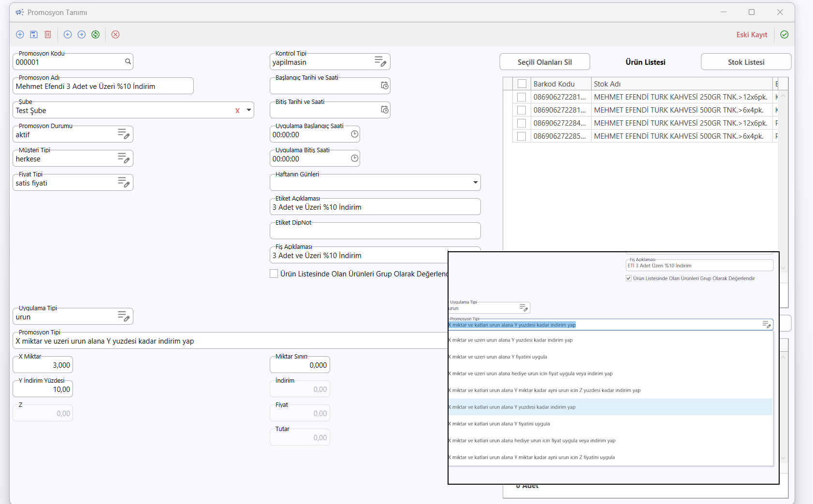This screenshot has width=813, height=504.
Task: Click the Stok Listesi button
Action: coord(746,62)
